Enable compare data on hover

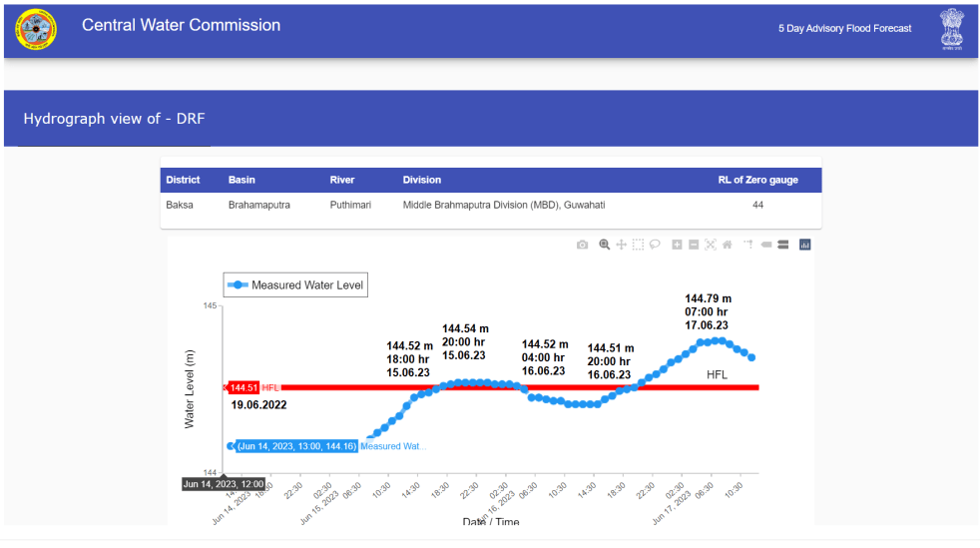(783, 245)
